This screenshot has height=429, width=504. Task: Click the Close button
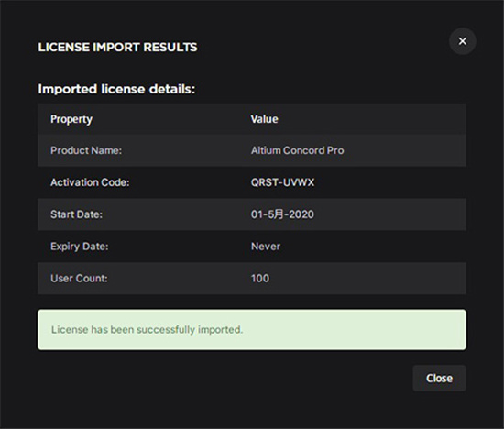click(x=439, y=379)
